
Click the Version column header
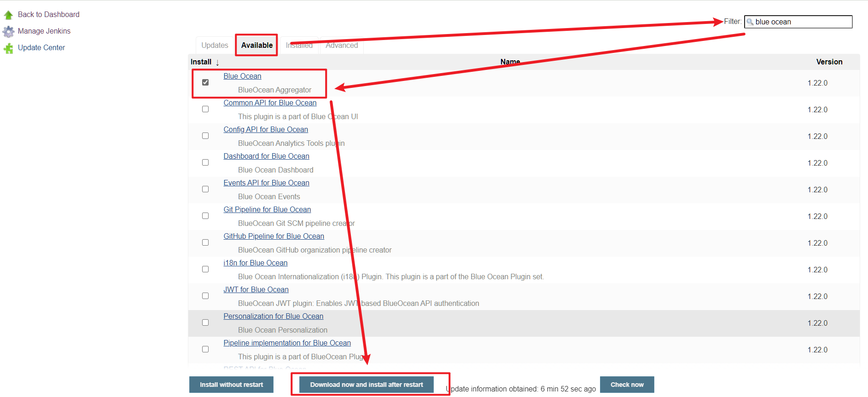point(829,62)
